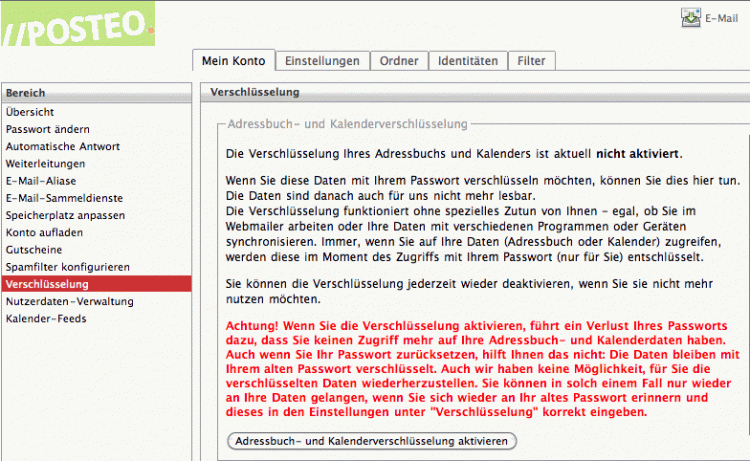Viewport: 750px width, 461px height.
Task: Go to the Filter tab
Action: click(530, 61)
